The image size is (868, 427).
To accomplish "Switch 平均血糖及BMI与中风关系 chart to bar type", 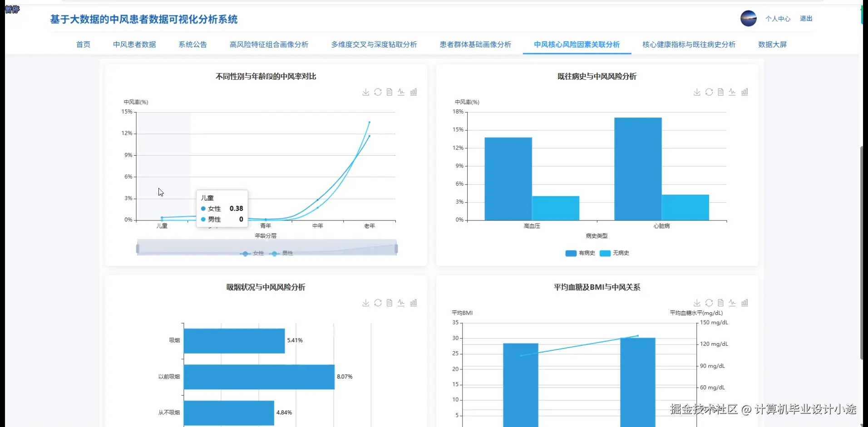I will pyautogui.click(x=745, y=303).
